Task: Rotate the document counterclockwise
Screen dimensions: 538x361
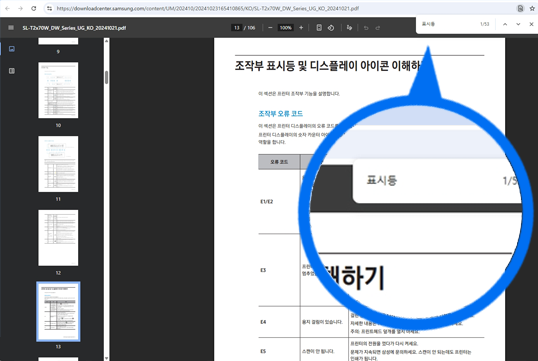Action: [x=331, y=28]
